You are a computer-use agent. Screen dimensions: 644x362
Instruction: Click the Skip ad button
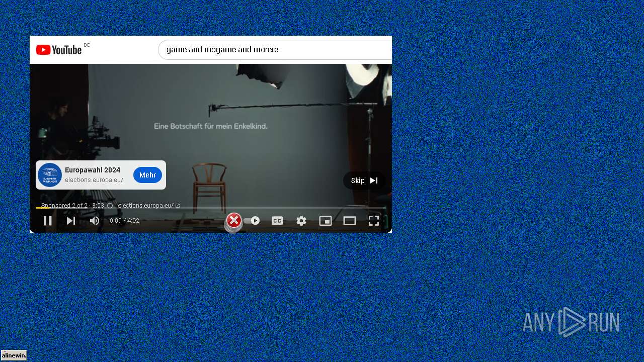364,180
